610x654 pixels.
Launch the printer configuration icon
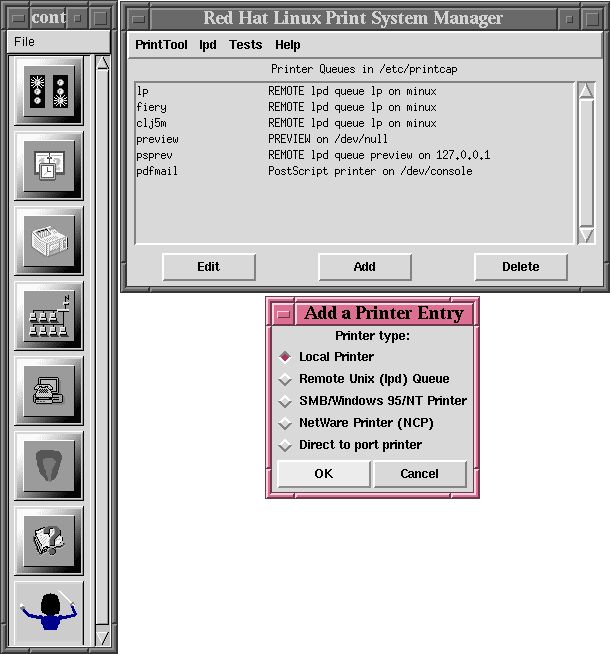pyautogui.click(x=49, y=241)
